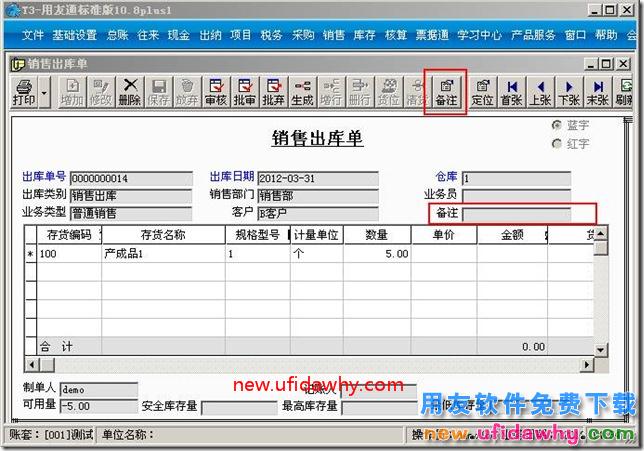Click the 存货编码 column header

[69, 235]
